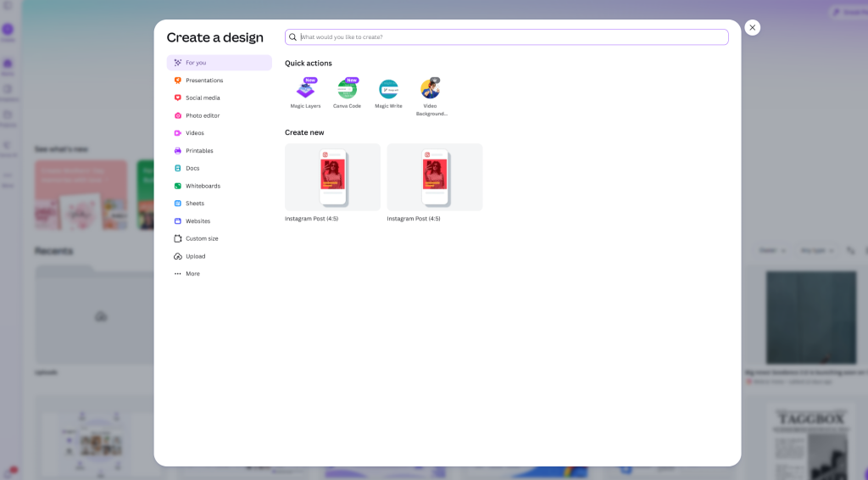Select the For you category
Image resolution: width=868 pixels, height=480 pixels.
pyautogui.click(x=220, y=63)
